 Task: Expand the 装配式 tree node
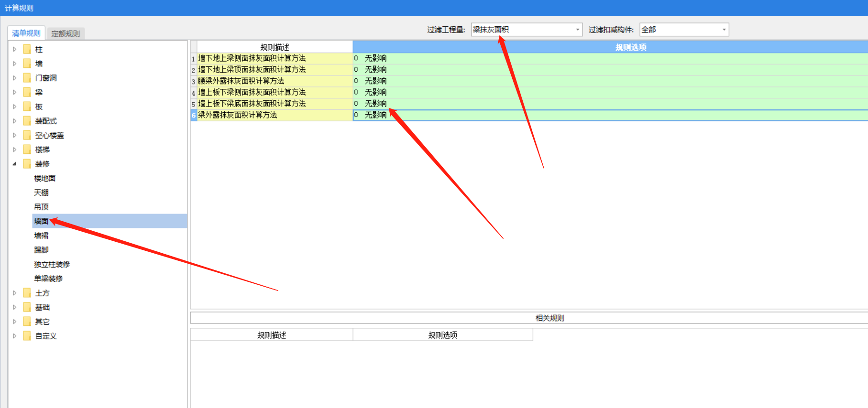pyautogui.click(x=14, y=121)
